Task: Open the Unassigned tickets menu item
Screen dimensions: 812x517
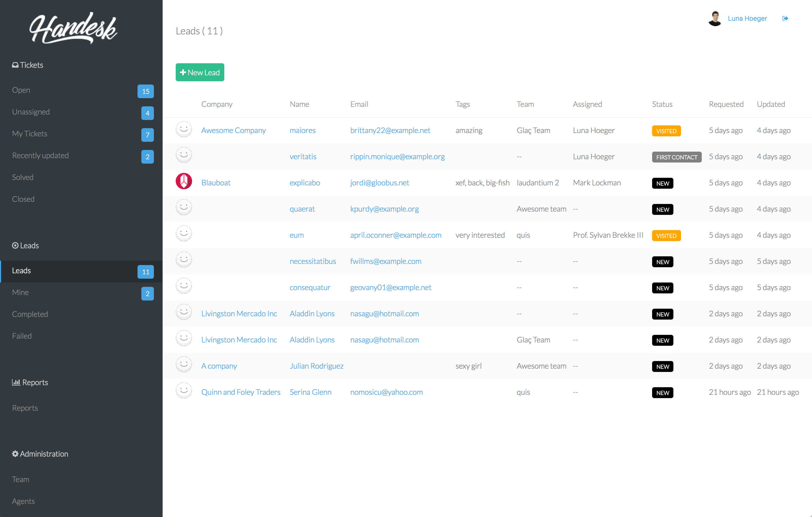Action: [31, 112]
